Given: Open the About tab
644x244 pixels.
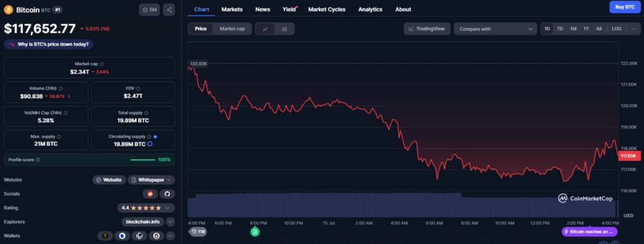Looking at the screenshot, I should point(403,9).
